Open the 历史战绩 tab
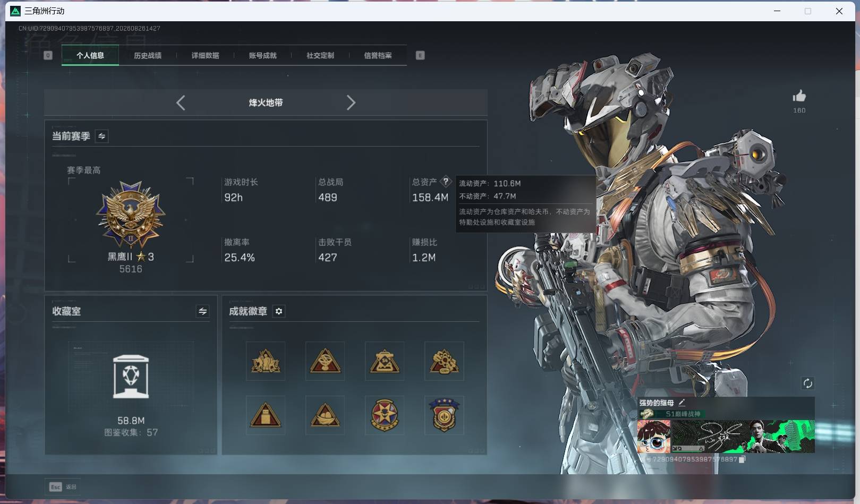This screenshot has width=860, height=504. pyautogui.click(x=148, y=55)
